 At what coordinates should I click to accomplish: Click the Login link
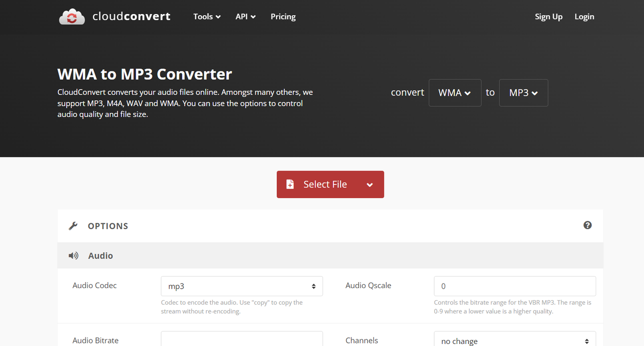click(x=584, y=17)
